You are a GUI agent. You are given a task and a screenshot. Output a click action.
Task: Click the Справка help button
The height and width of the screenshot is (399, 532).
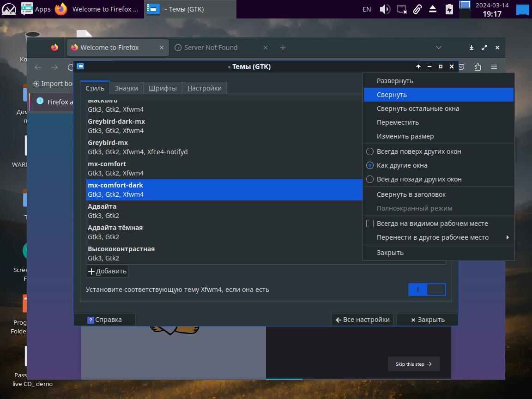104,320
